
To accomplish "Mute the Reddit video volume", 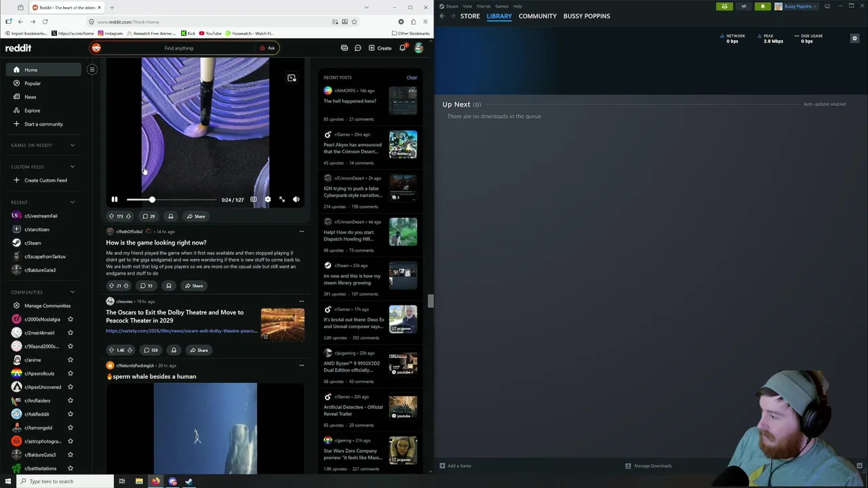I will pos(296,200).
